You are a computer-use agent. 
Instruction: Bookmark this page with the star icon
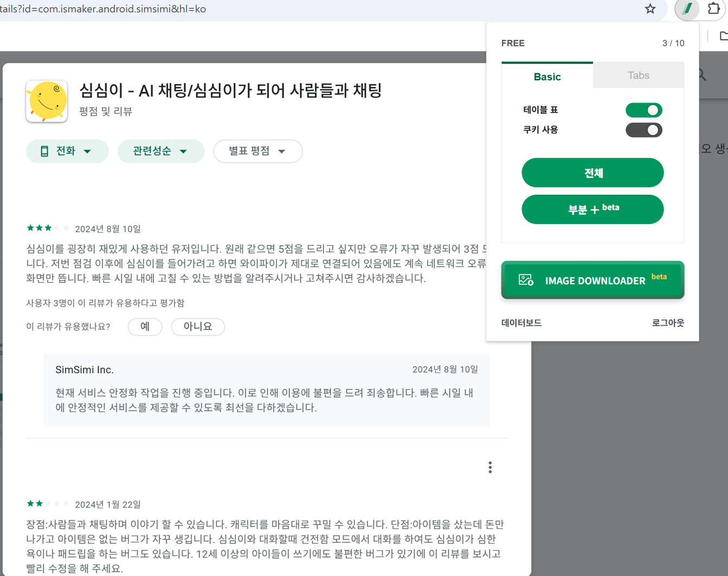650,9
